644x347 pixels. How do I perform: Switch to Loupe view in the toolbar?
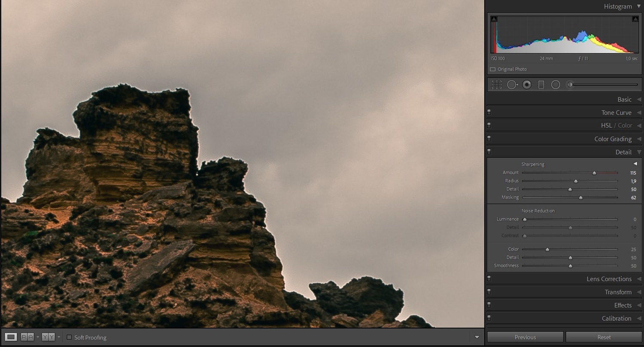click(x=11, y=337)
